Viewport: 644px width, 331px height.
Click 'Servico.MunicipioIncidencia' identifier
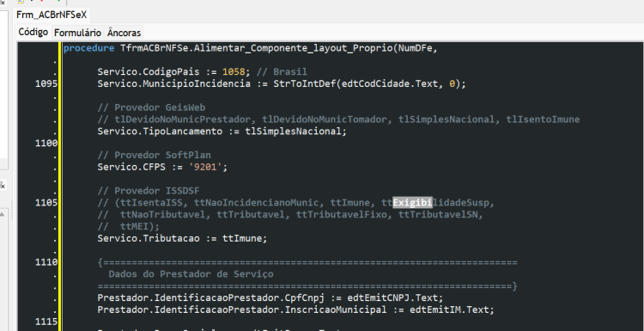coord(174,84)
